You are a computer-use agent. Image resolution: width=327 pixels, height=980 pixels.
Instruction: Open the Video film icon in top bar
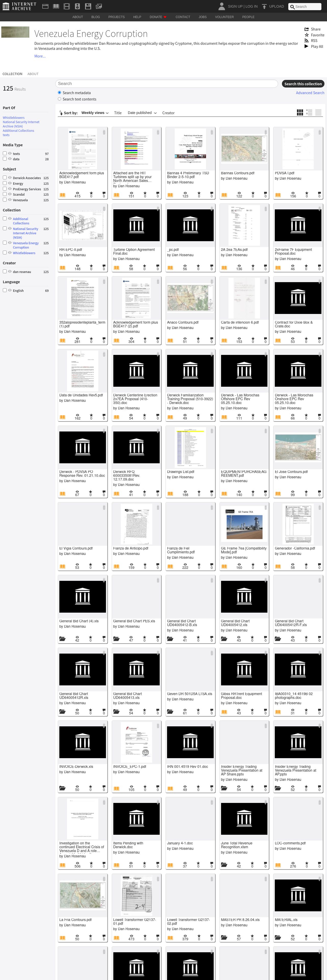(x=67, y=6)
